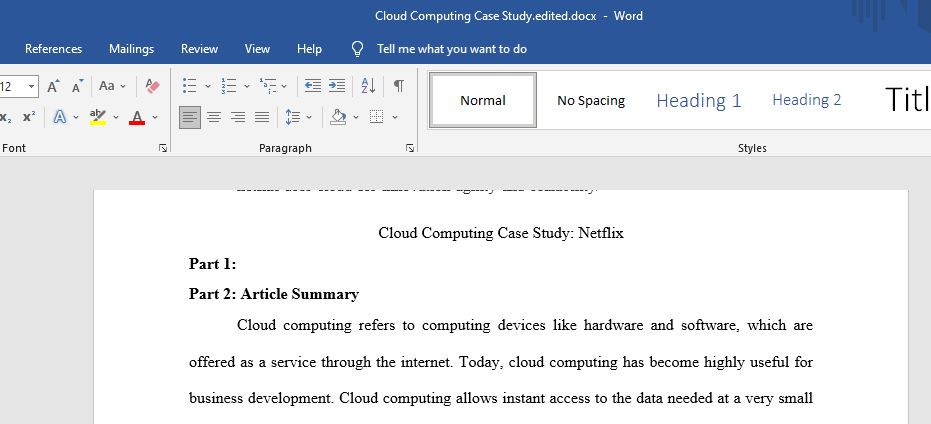Expand Change Case dropdown arrow
The height and width of the screenshot is (424, 931).
123,87
